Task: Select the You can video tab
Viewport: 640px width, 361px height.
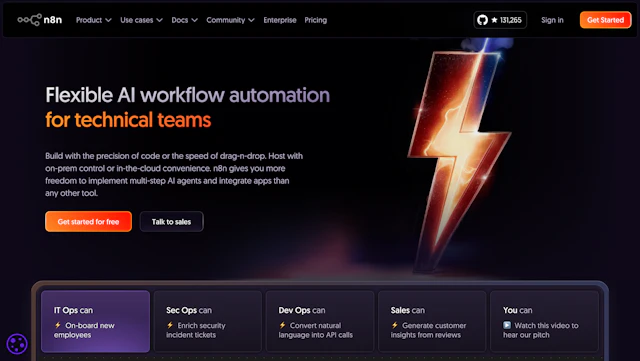Action: click(544, 321)
